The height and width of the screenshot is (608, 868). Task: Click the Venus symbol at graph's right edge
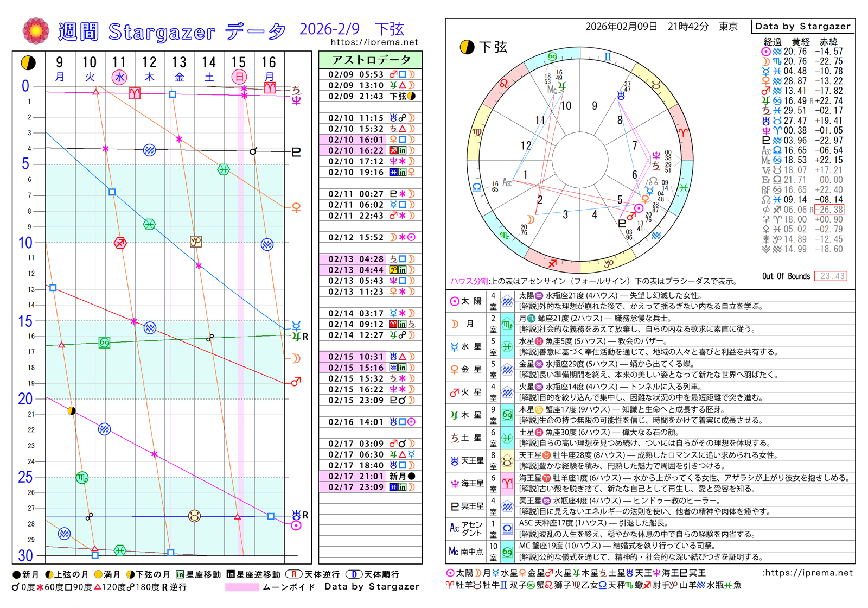coord(296,207)
